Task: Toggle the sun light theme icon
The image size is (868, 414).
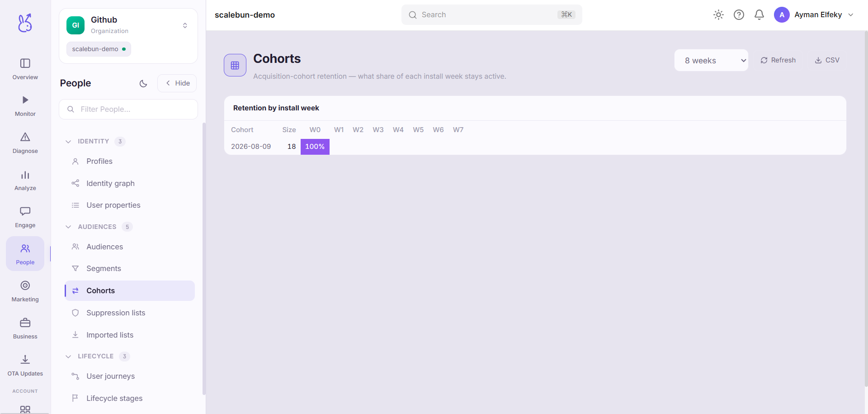Action: pyautogui.click(x=718, y=15)
